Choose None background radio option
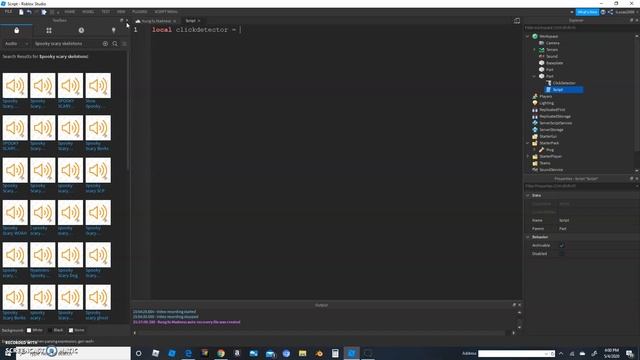 71,330
